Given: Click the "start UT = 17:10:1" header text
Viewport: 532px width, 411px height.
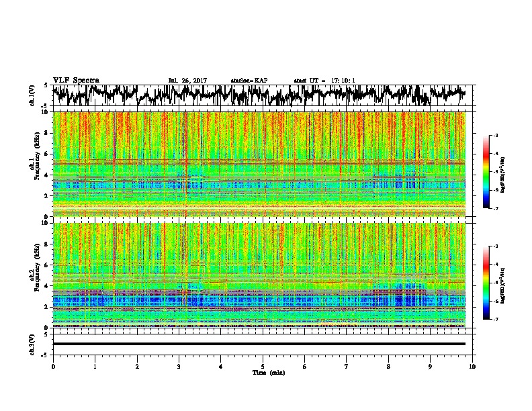Looking at the screenshot, I should (x=324, y=81).
